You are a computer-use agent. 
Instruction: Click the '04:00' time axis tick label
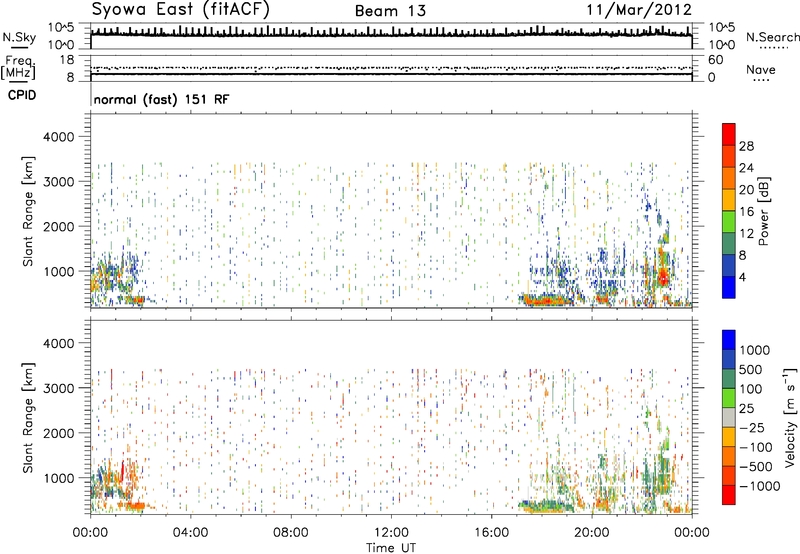pyautogui.click(x=190, y=533)
